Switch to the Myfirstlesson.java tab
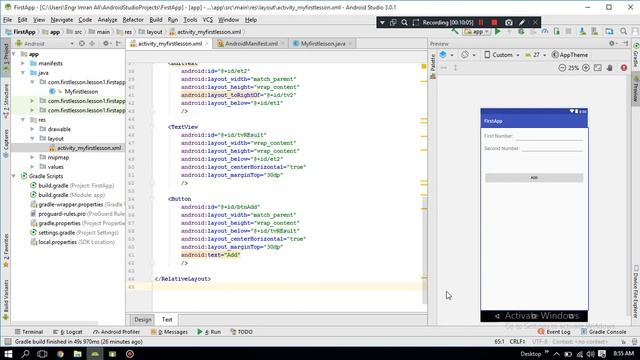Screen dimensions: 640x360 click(322, 44)
